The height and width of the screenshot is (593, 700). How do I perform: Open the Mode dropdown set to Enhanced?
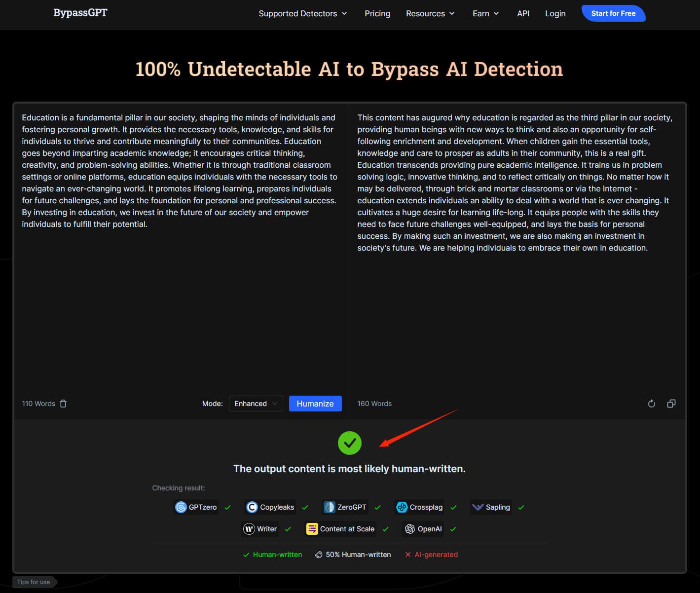coord(256,404)
